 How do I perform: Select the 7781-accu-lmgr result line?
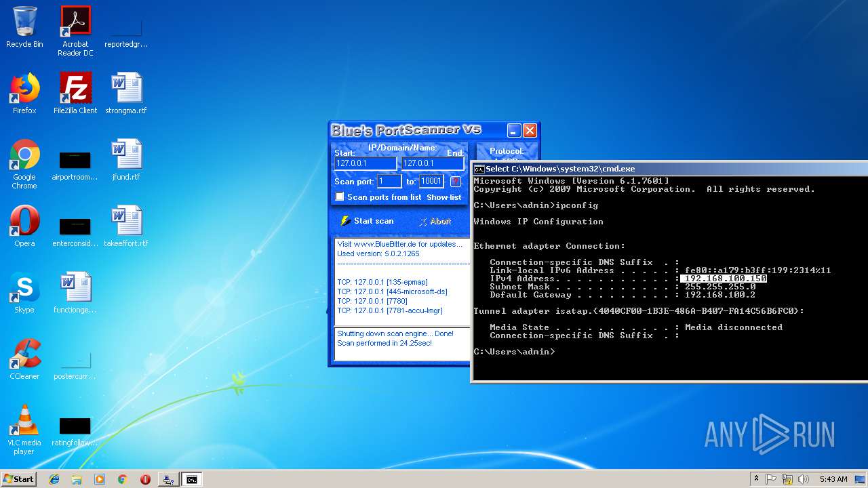coord(390,310)
